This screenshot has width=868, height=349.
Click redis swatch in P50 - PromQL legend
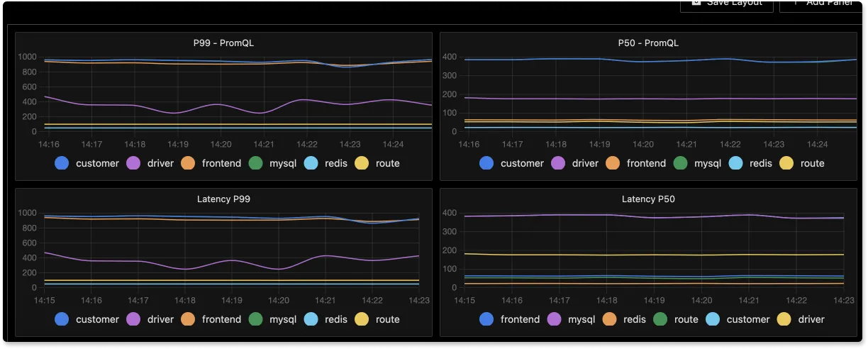point(735,163)
